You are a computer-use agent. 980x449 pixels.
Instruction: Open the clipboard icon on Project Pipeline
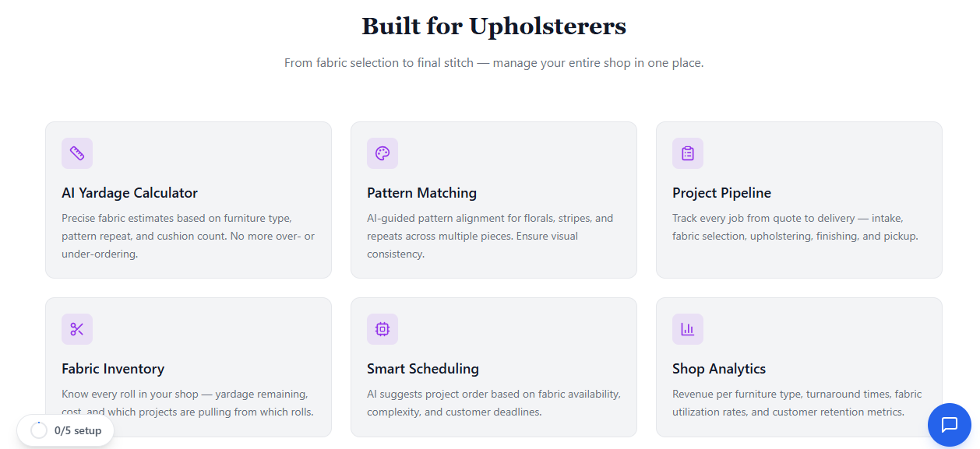point(687,153)
